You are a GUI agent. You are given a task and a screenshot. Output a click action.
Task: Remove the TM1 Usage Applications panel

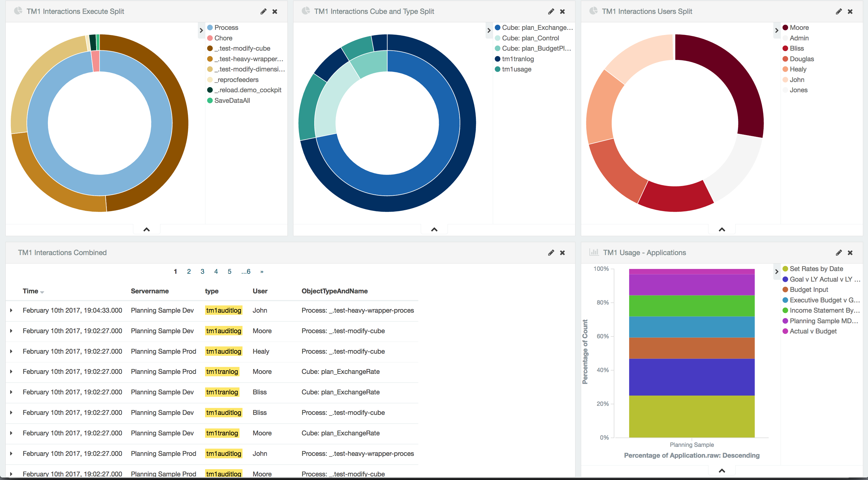click(x=850, y=253)
